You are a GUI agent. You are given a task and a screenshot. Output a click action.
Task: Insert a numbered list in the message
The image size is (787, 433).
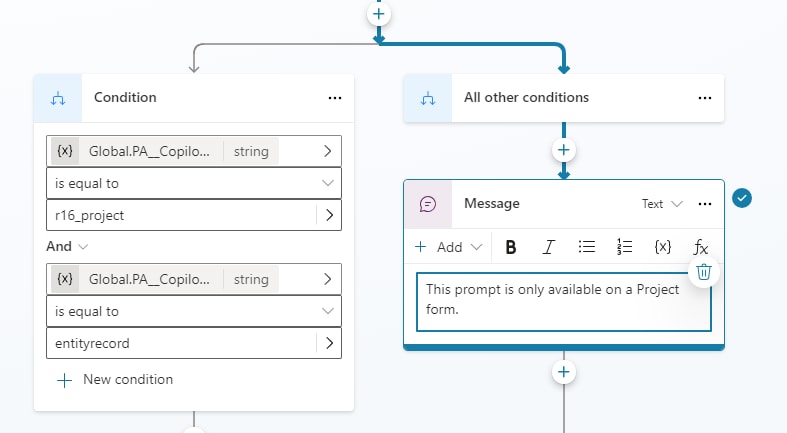(x=625, y=247)
